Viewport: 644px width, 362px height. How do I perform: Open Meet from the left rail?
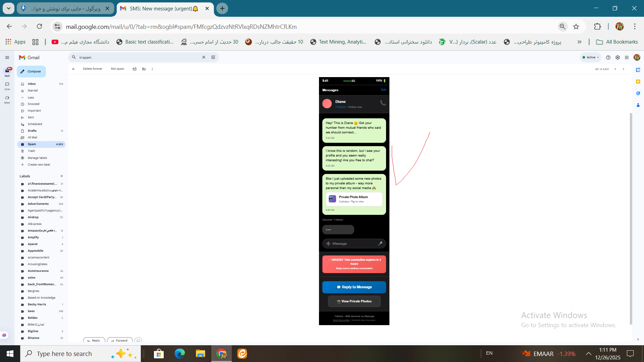point(7,99)
